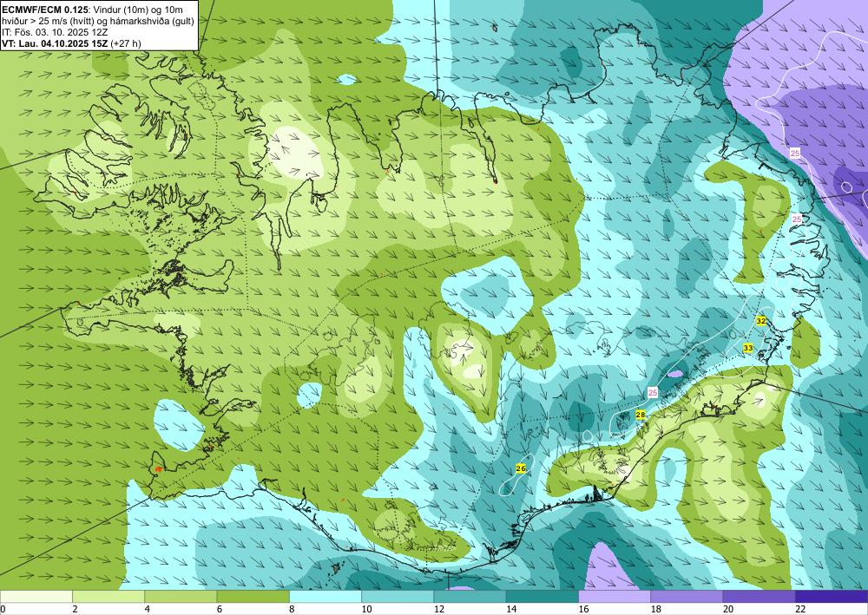Click the legend scale value "14"
This screenshot has height=615, width=868.
click(511, 609)
